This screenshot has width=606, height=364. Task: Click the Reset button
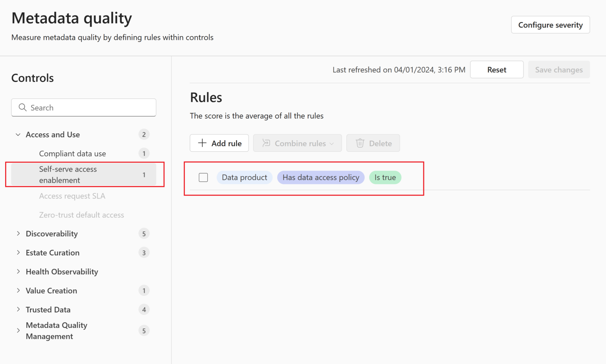(497, 69)
